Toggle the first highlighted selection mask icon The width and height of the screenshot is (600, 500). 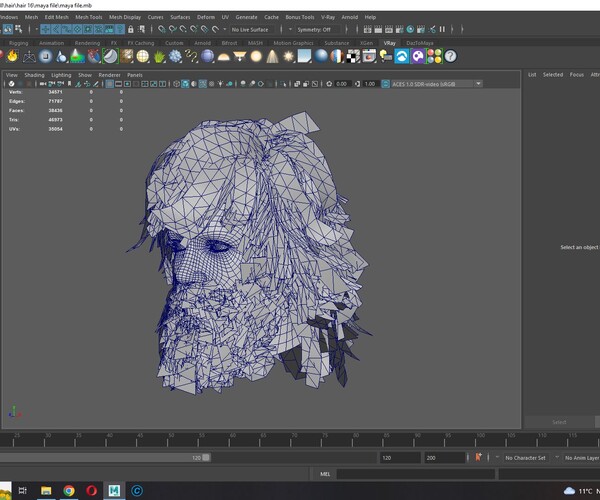point(46,29)
